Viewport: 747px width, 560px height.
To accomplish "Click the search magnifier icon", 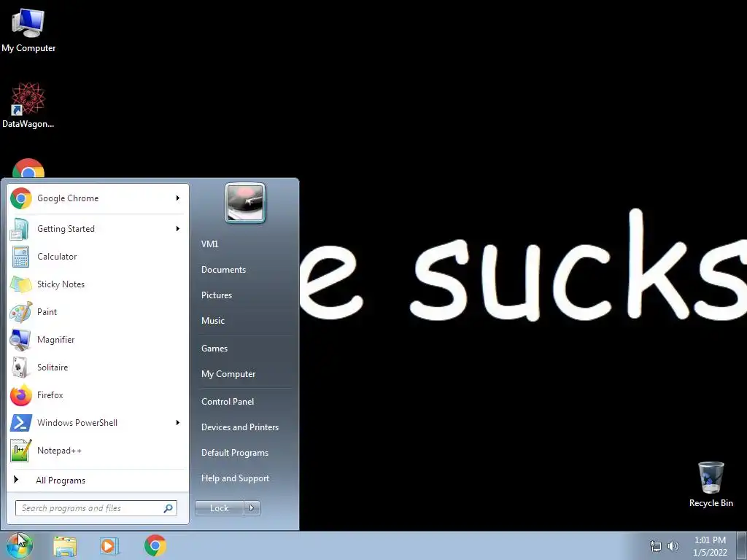I will coord(169,508).
